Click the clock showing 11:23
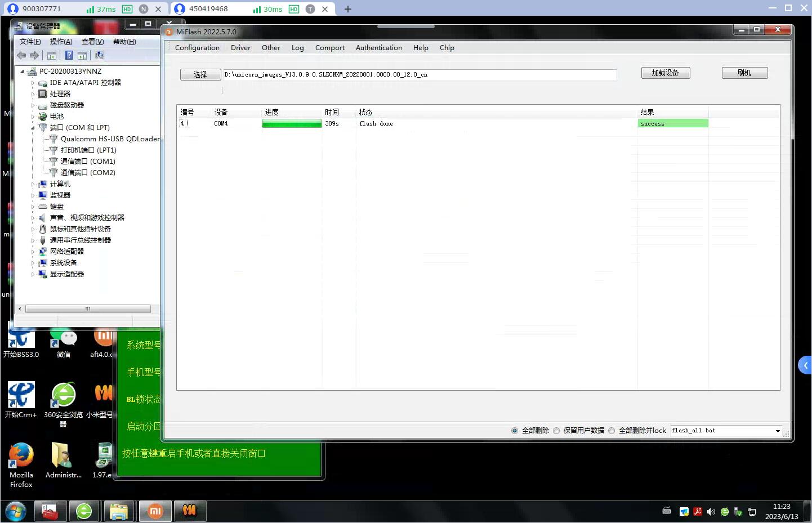Image resolution: width=812 pixels, height=523 pixels. (x=782, y=507)
